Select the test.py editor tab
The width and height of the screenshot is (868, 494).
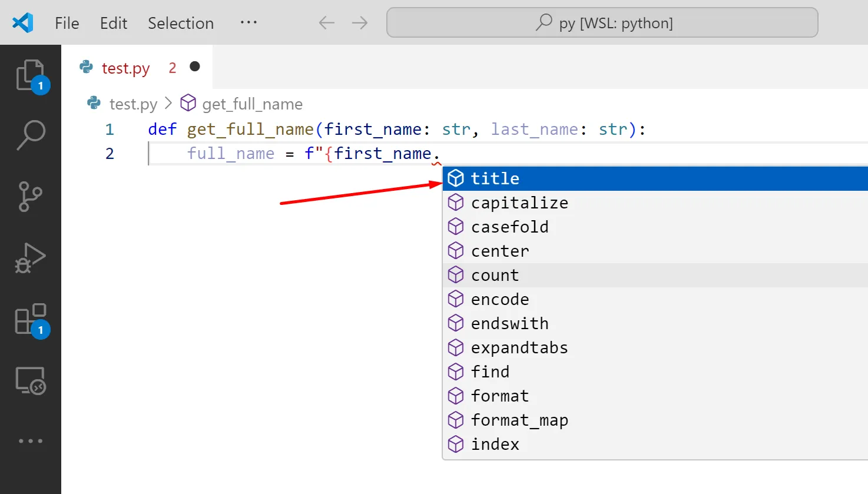click(x=125, y=68)
